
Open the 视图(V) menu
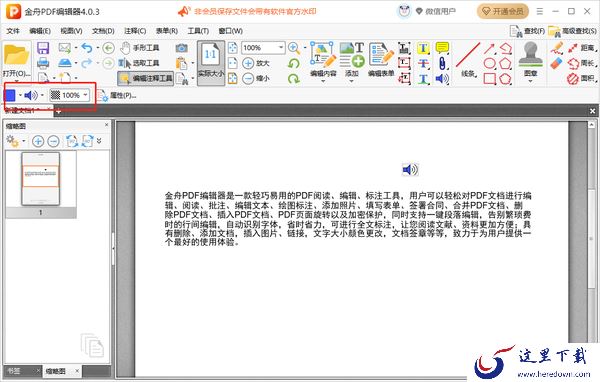[x=71, y=31]
